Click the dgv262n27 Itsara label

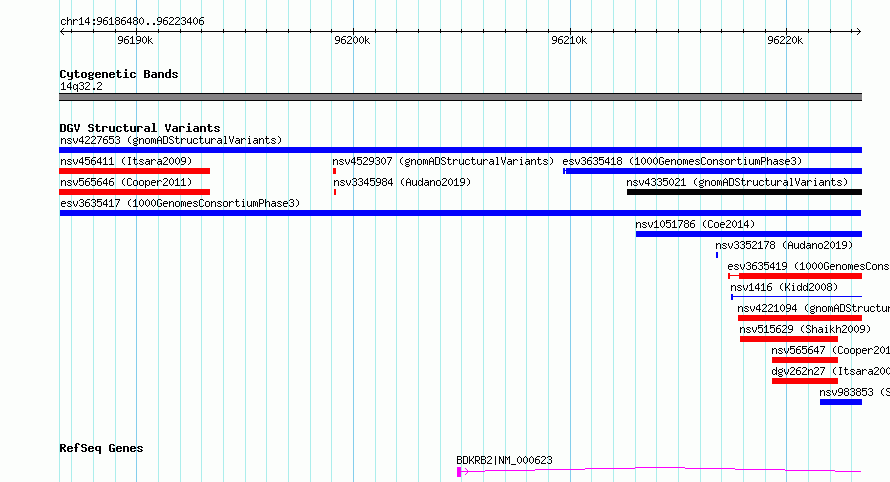(x=830, y=371)
